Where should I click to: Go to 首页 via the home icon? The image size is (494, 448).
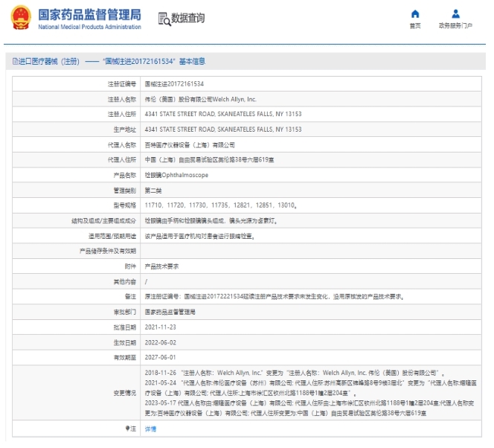(415, 14)
